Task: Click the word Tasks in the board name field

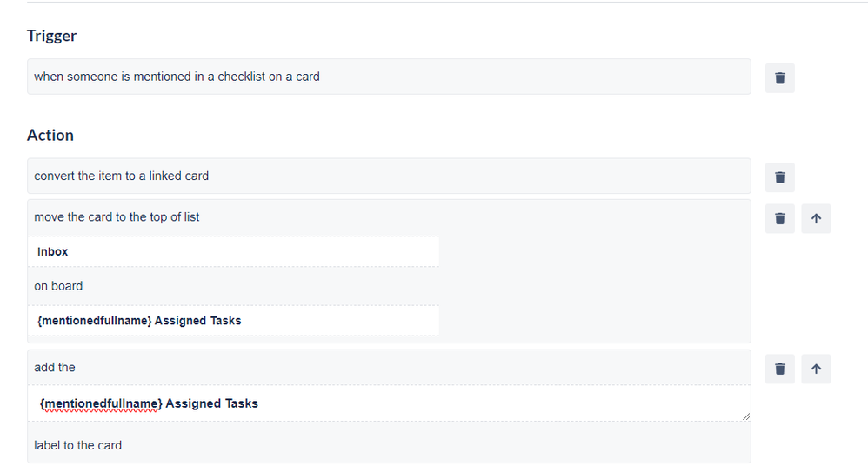Action: [226, 321]
